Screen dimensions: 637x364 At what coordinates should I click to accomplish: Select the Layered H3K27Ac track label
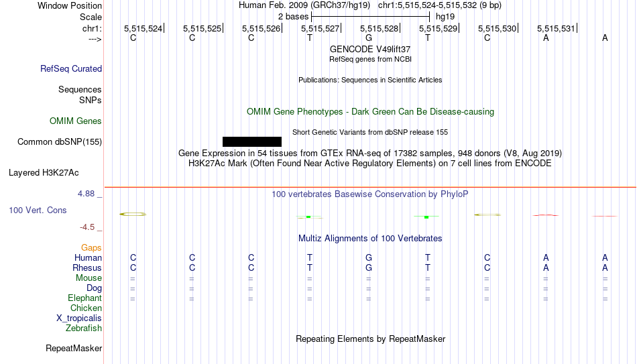[44, 173]
